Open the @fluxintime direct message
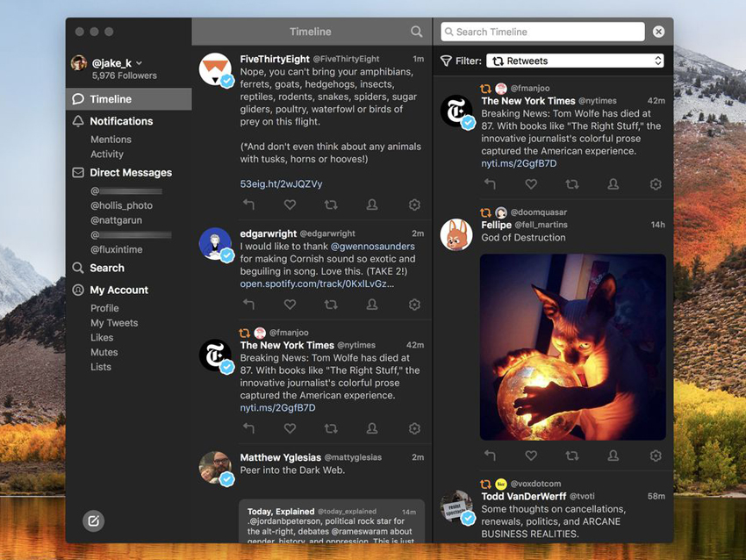Screen dimensions: 746x560 (x=117, y=249)
